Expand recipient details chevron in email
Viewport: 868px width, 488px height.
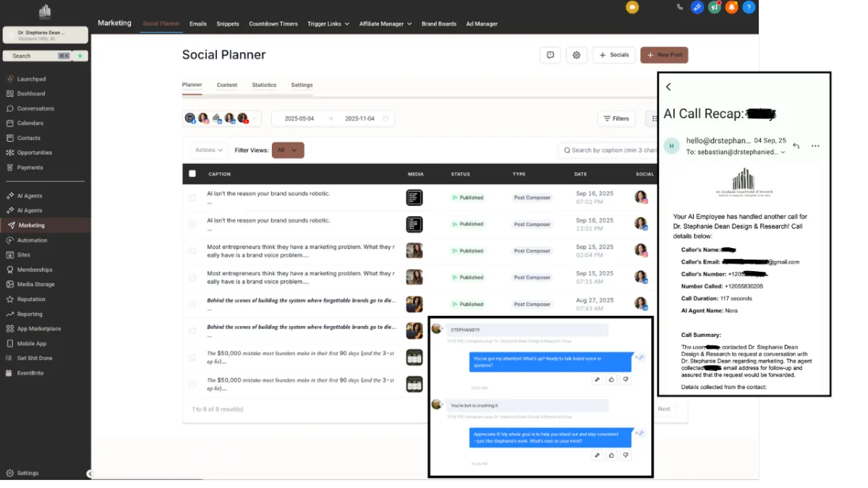coord(783,153)
